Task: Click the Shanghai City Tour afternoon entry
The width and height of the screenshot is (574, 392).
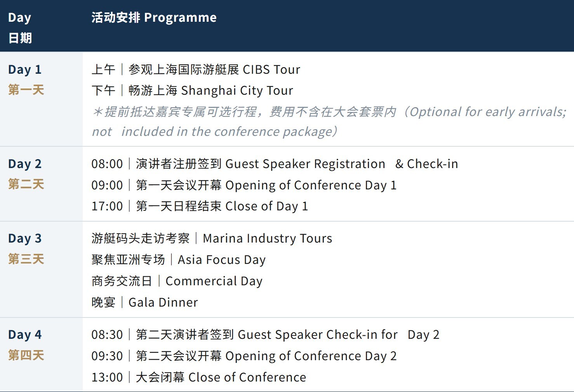Action: coord(192,90)
